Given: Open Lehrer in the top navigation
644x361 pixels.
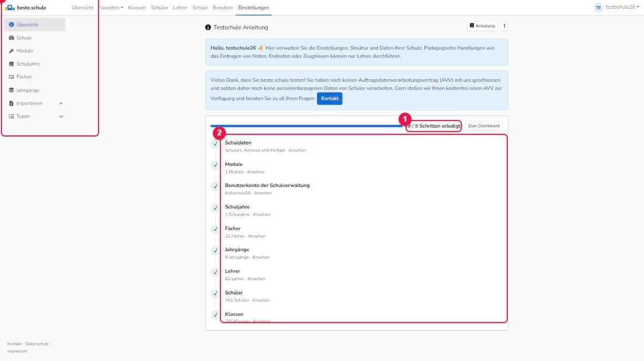Looking at the screenshot, I should click(180, 8).
